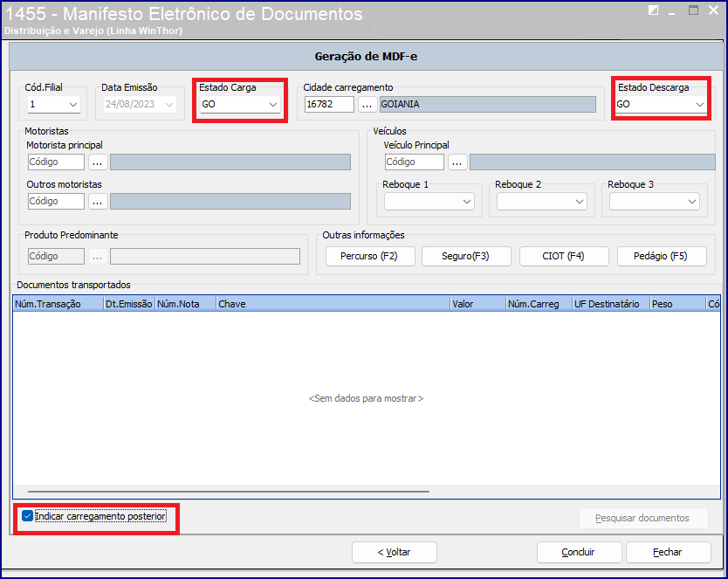Sort by Núm.Transação column header
This screenshot has width=728, height=579.
coord(58,304)
